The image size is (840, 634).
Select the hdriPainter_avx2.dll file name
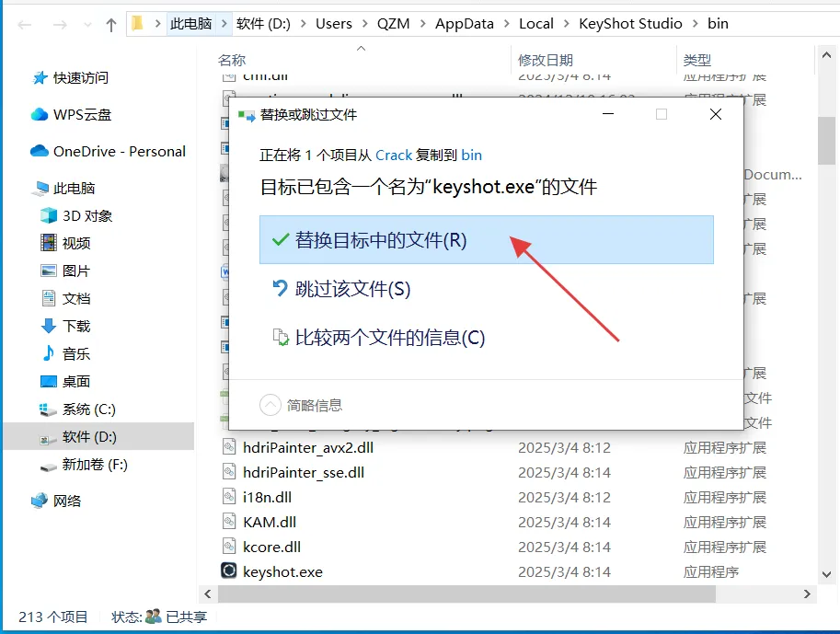tap(308, 447)
